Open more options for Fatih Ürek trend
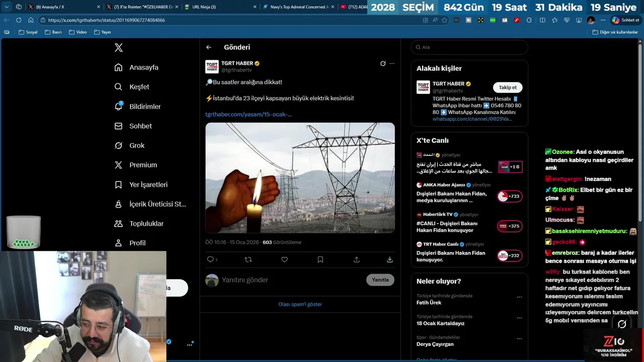644x362 pixels. tap(519, 297)
